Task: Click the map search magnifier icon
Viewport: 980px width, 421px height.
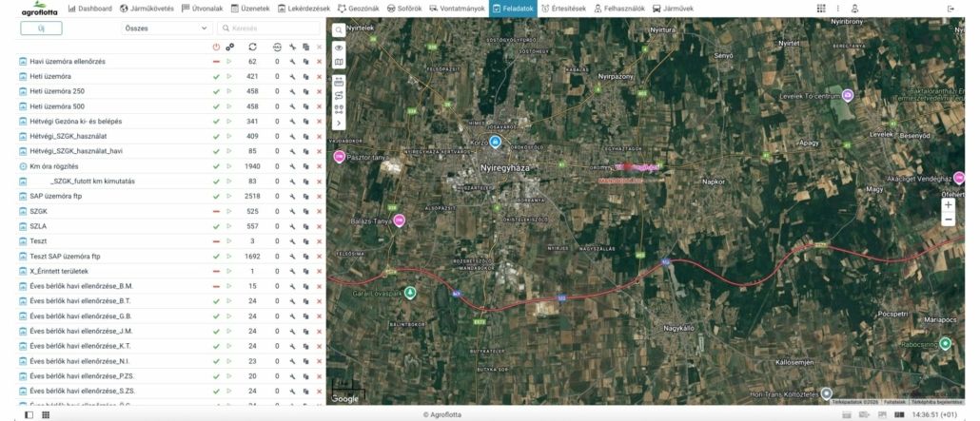Action: pos(339,30)
